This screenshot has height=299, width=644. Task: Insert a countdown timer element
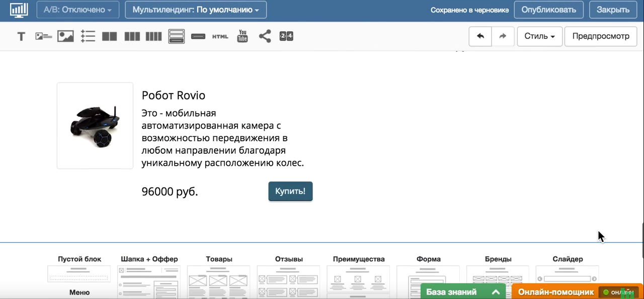click(286, 36)
